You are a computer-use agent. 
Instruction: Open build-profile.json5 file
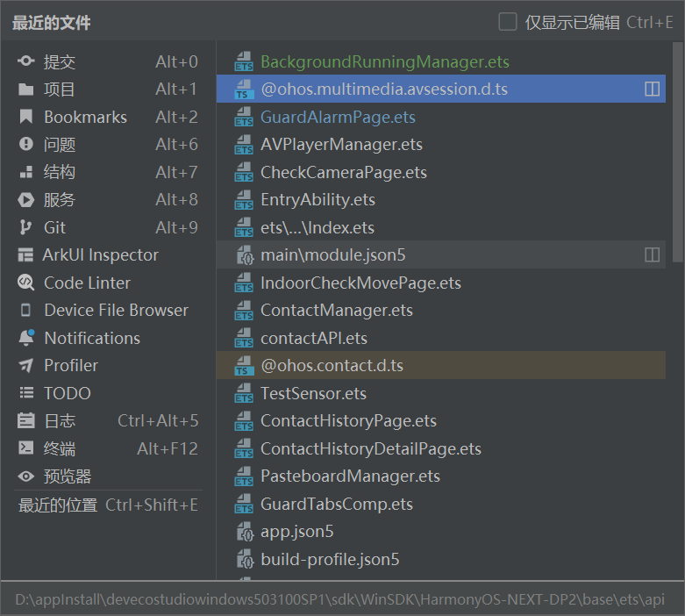coord(441,559)
